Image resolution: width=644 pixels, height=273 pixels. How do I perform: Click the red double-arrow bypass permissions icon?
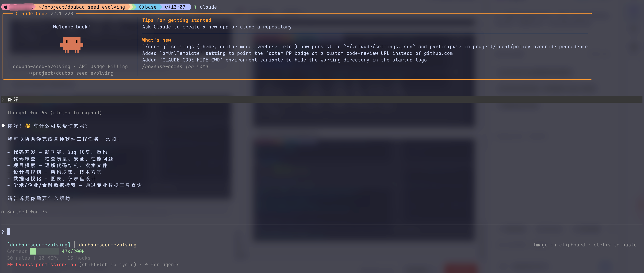pyautogui.click(x=10, y=265)
